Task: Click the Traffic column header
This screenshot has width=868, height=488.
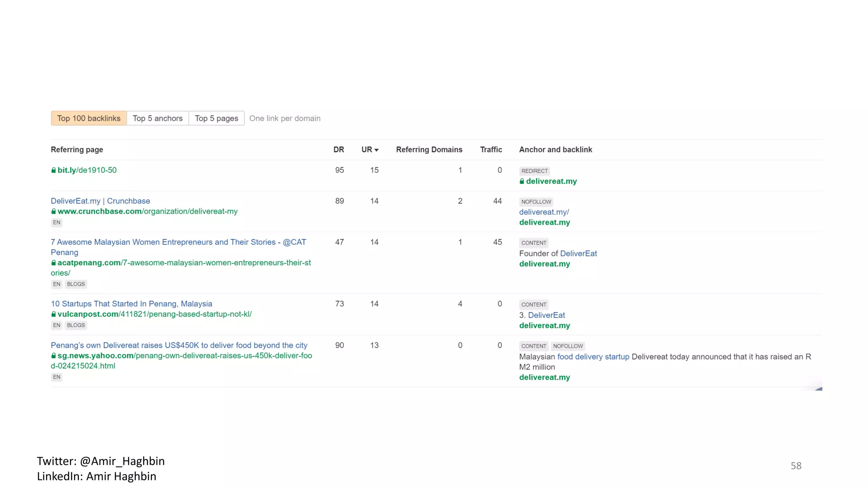Action: tap(491, 150)
